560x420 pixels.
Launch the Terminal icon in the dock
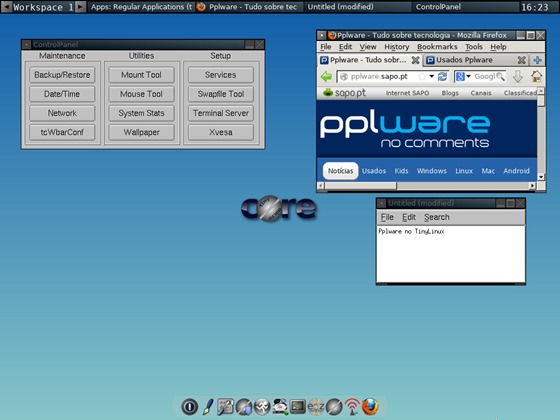point(298,406)
